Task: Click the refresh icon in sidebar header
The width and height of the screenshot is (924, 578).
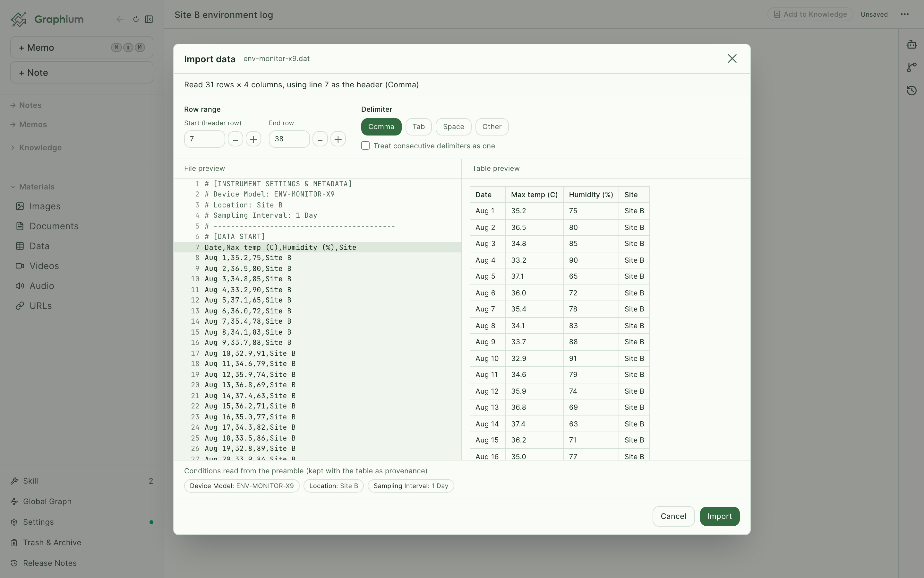Action: point(135,19)
